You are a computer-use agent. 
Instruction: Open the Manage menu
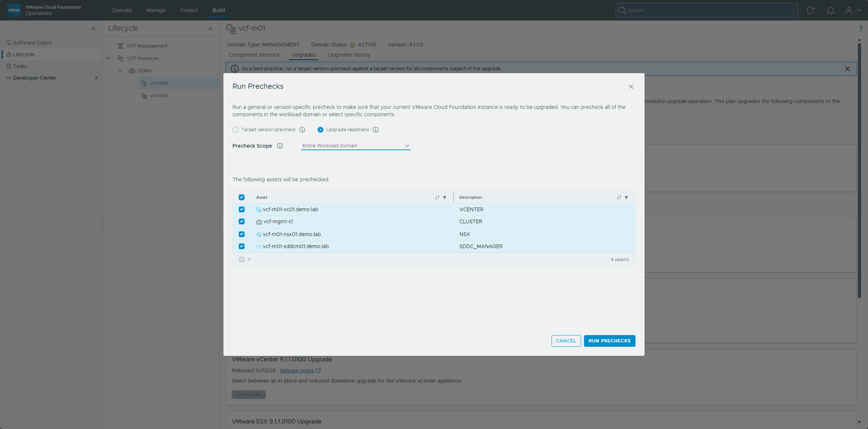pyautogui.click(x=156, y=10)
